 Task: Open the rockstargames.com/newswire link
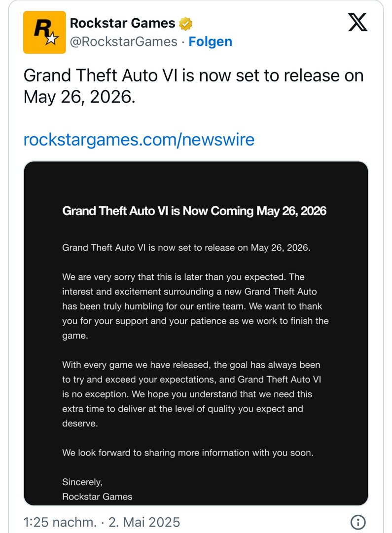coord(139,140)
